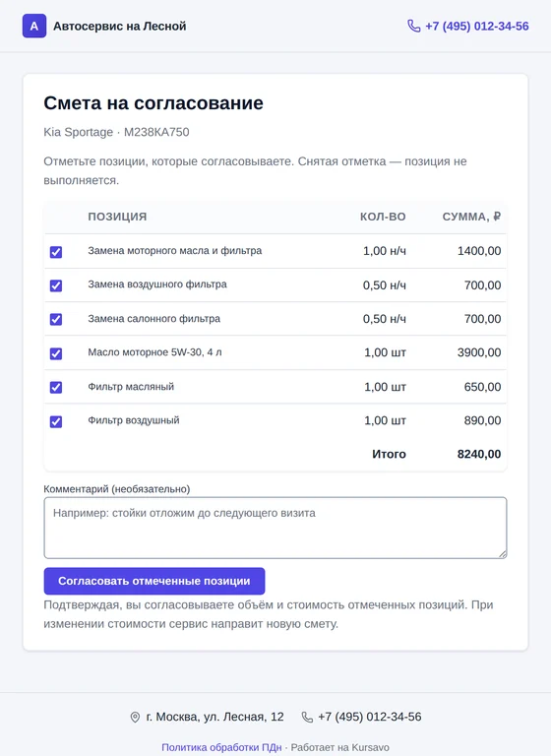Click the "ПОЗИЦИЯ" column header

117,217
